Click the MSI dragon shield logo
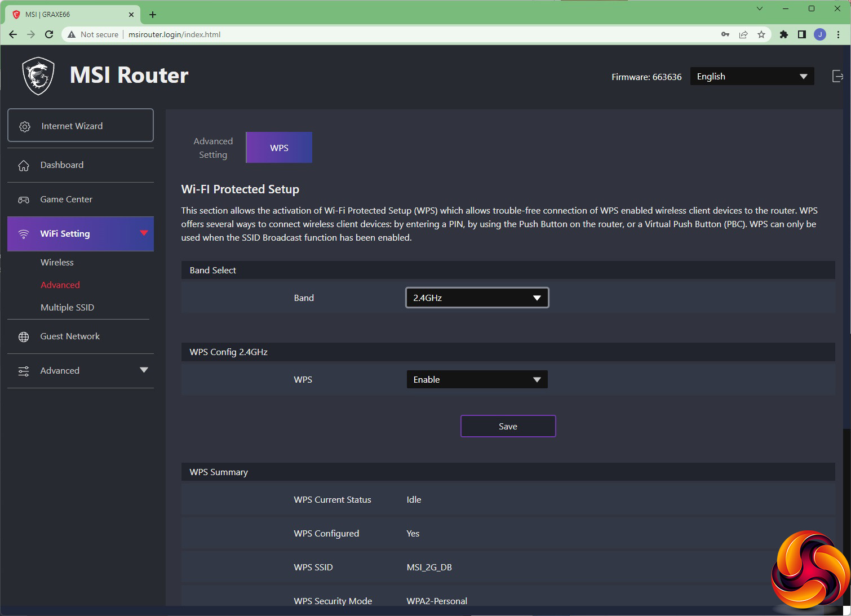 [38, 76]
